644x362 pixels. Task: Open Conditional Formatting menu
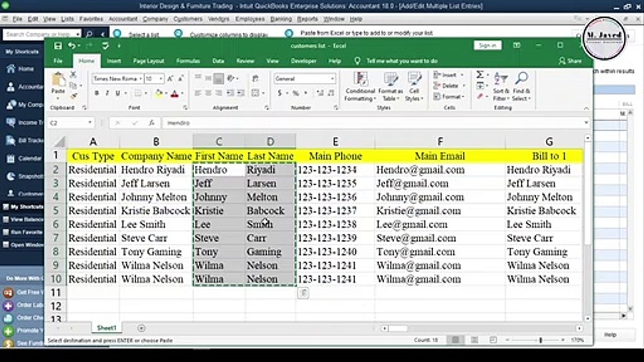pos(360,86)
